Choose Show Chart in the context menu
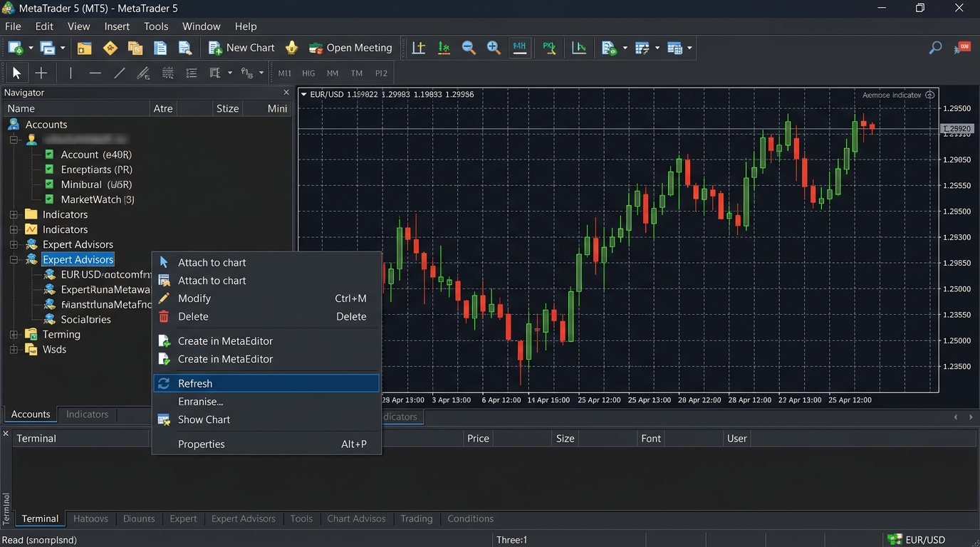Screen dimensions: 980x547 click(x=267, y=420)
